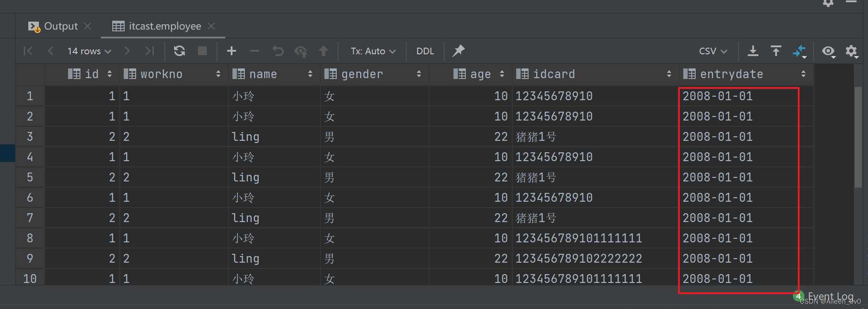This screenshot has height=309, width=868.
Task: Click the export data download icon
Action: 753,51
